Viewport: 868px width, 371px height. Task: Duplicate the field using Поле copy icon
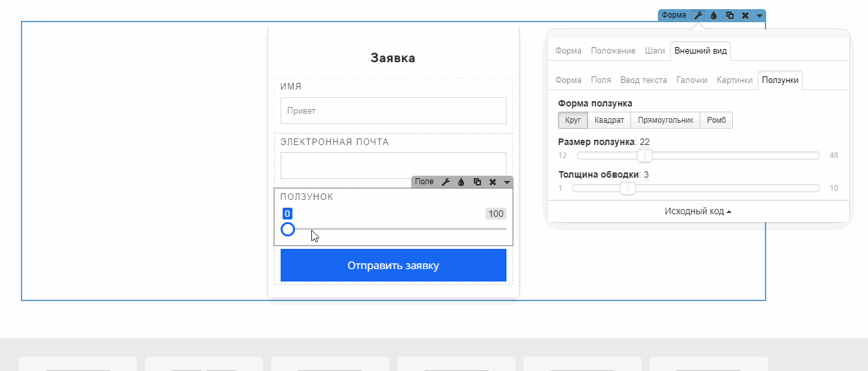pyautogui.click(x=477, y=182)
